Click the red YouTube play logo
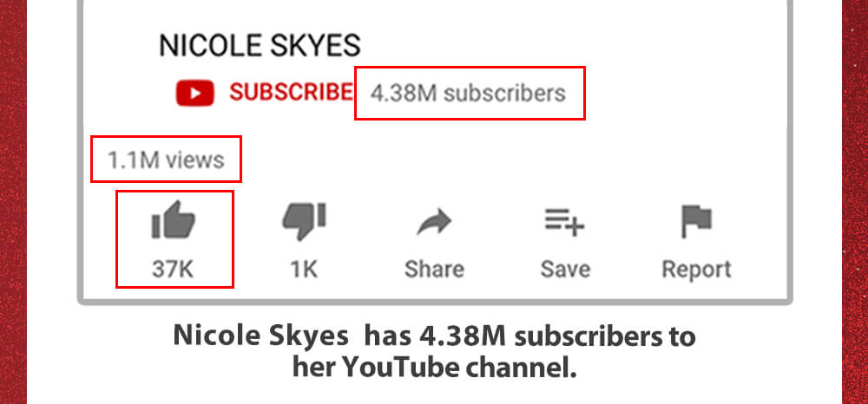This screenshot has height=404, width=868. 194,93
